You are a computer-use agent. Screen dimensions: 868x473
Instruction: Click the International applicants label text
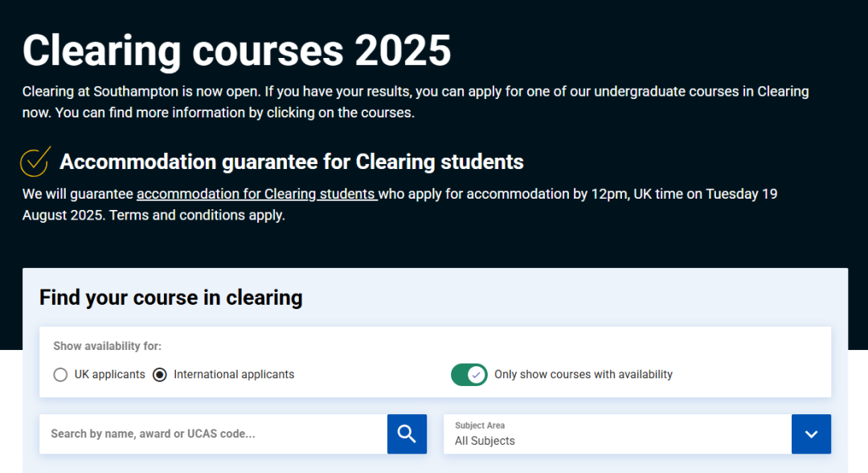pyautogui.click(x=234, y=374)
